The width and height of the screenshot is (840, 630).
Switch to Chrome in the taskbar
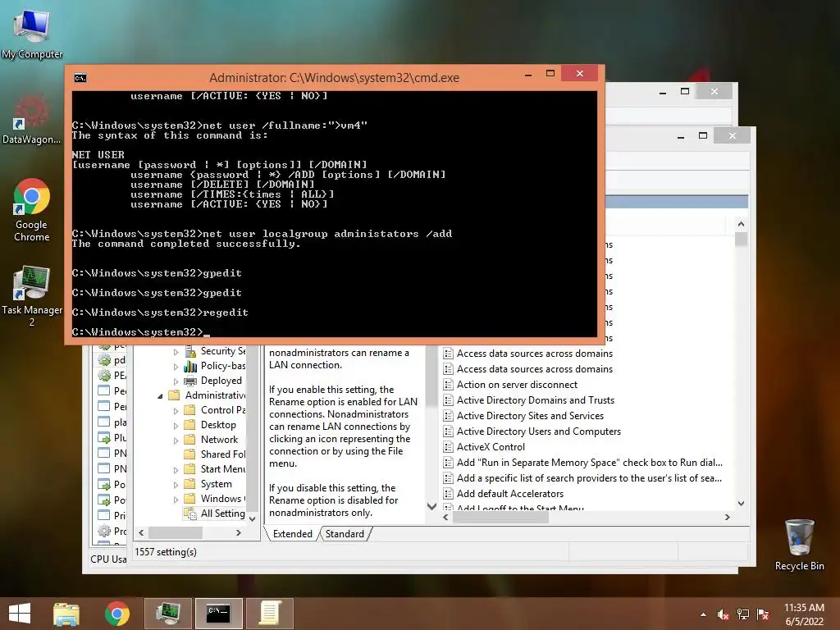[x=117, y=614]
